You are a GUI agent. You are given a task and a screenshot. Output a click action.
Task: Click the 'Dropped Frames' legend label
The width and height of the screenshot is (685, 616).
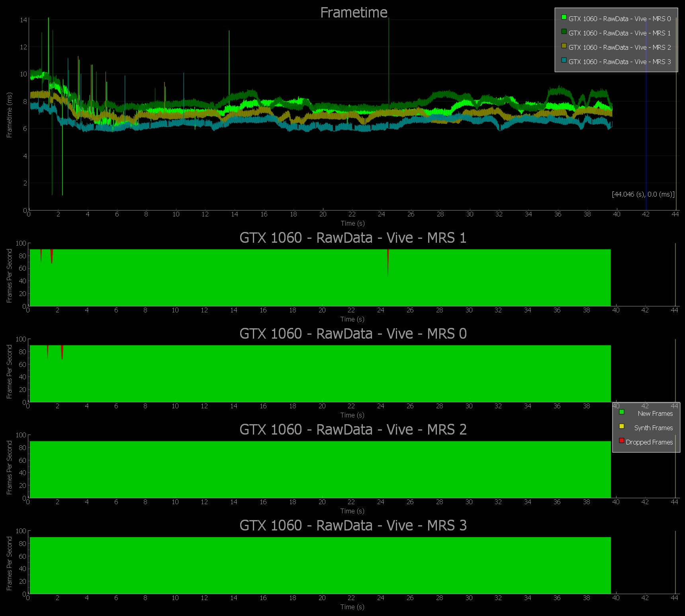click(x=649, y=442)
